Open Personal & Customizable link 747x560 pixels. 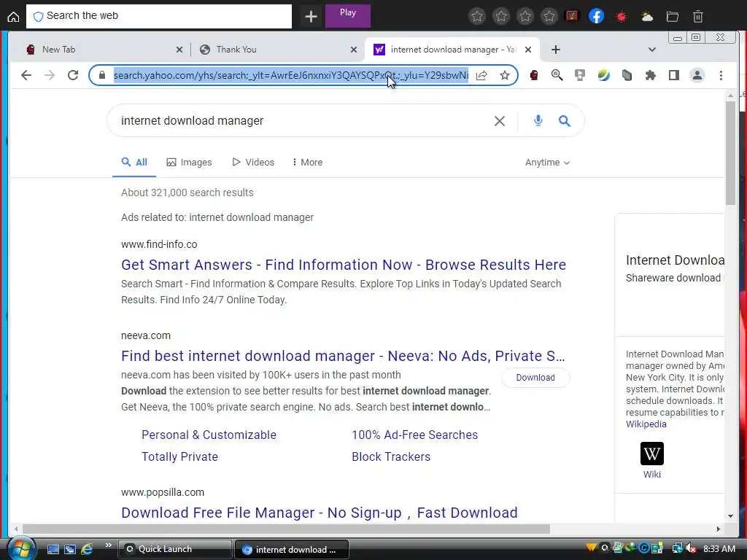(x=209, y=435)
